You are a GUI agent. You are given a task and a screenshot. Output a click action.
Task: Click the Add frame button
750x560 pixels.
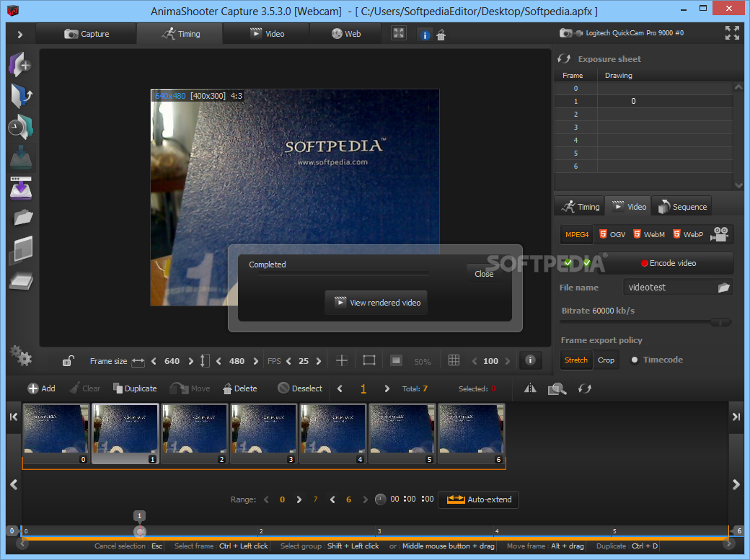(x=41, y=388)
